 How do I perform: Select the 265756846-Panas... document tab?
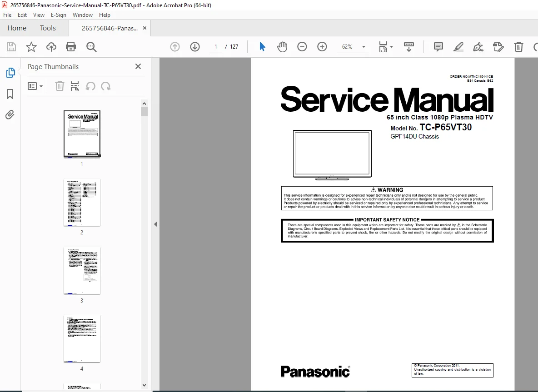tap(110, 28)
